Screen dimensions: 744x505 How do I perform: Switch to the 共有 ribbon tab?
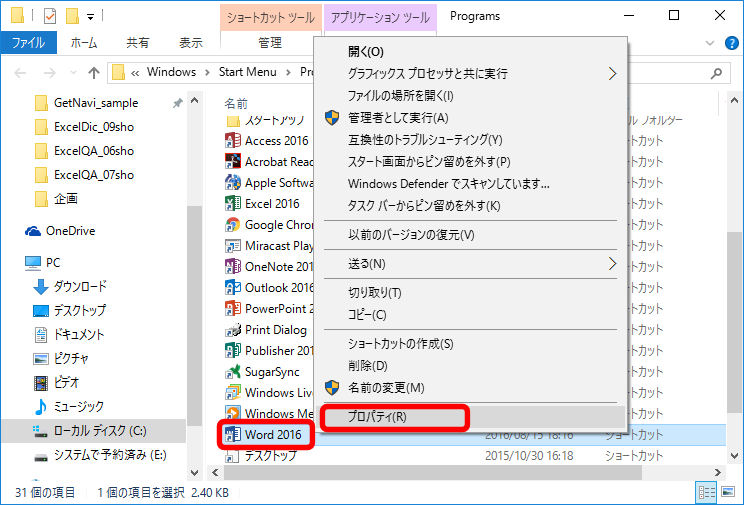[x=138, y=43]
